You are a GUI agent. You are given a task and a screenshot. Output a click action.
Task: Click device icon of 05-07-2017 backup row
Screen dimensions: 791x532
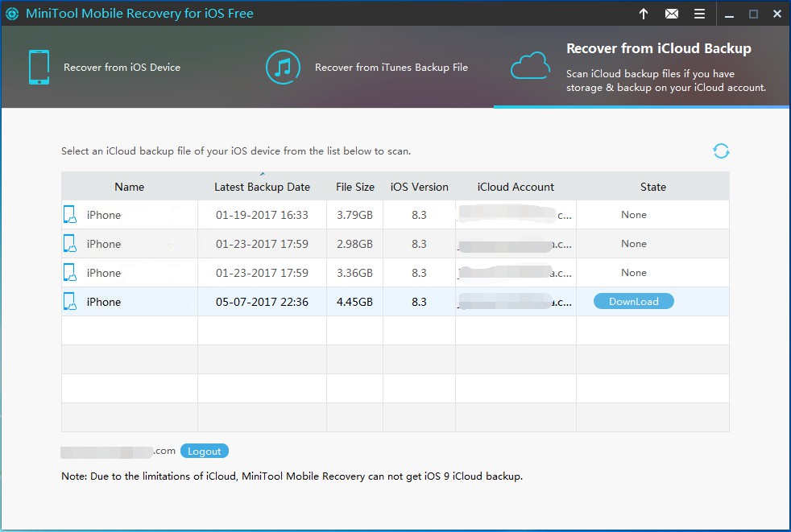pos(69,302)
